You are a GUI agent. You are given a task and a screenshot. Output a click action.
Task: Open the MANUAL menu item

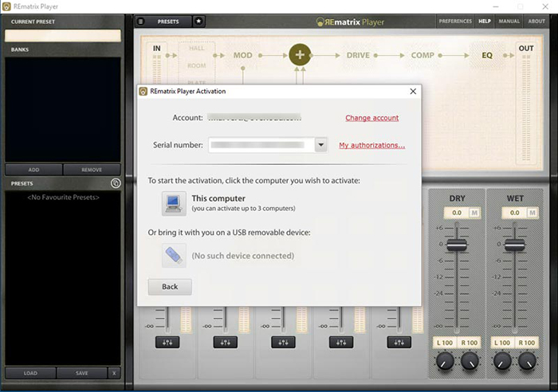point(509,22)
